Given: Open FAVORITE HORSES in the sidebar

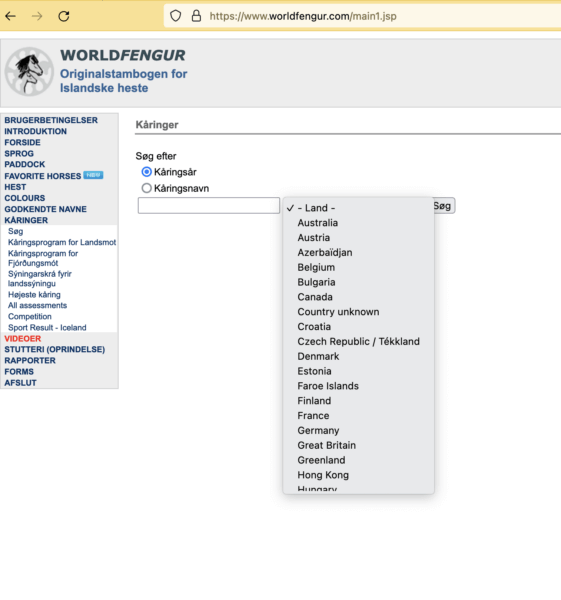Looking at the screenshot, I should 42,176.
